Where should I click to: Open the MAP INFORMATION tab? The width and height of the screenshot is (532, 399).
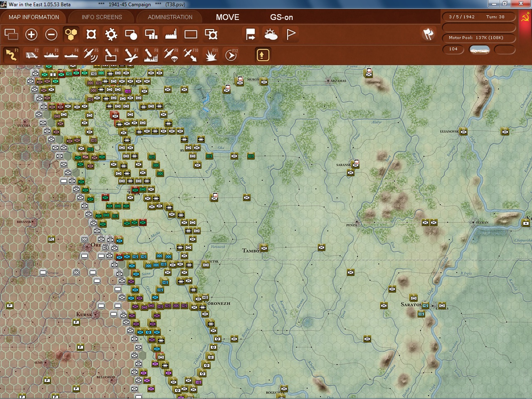34,17
